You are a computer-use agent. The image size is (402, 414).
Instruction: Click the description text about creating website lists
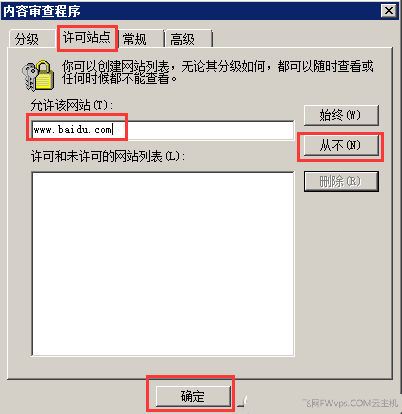point(217,72)
